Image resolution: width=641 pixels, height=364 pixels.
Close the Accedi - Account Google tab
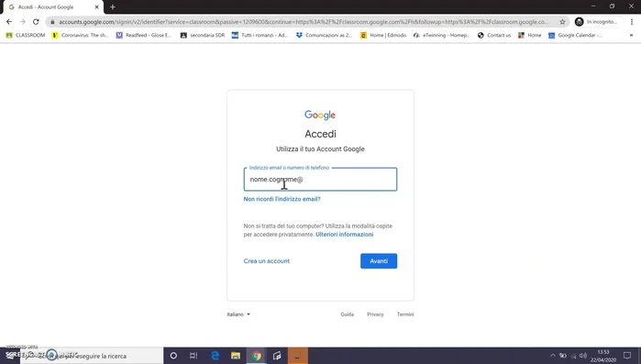click(97, 7)
